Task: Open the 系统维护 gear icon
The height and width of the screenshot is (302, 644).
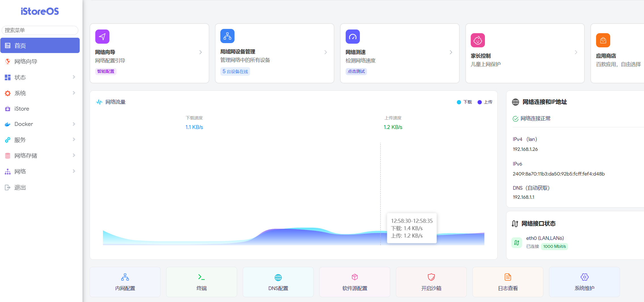Action: click(x=584, y=277)
